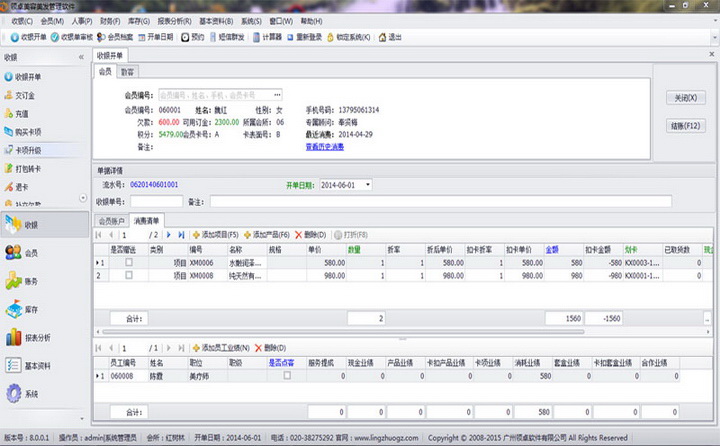Click 添加员工业绩(N) button
Screen dimensions: 720x446
point(221,348)
